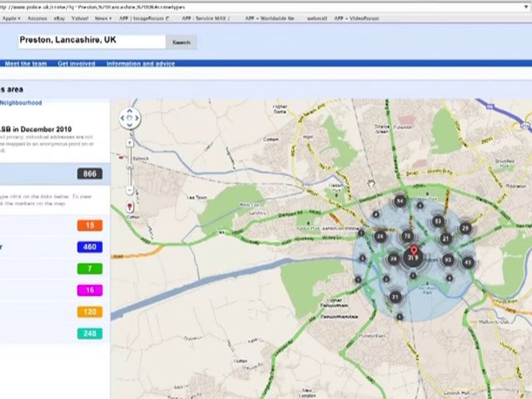Open the crime cluster marker labeled 70

click(407, 236)
